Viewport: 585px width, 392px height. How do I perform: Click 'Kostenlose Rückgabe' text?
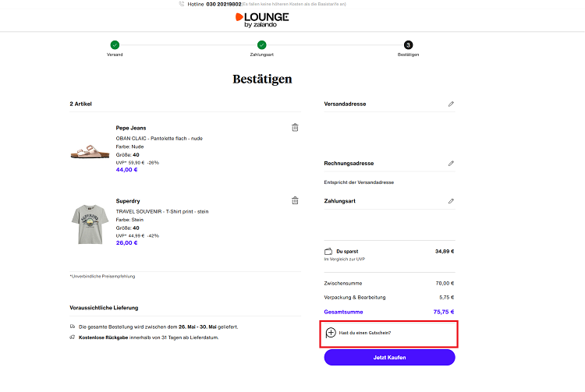[x=103, y=337]
